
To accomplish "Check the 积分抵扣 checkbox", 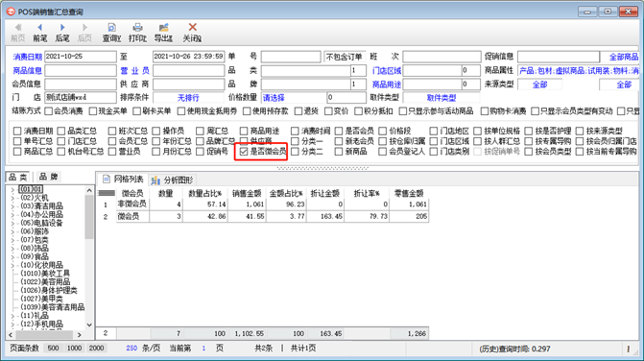I will 358,110.
